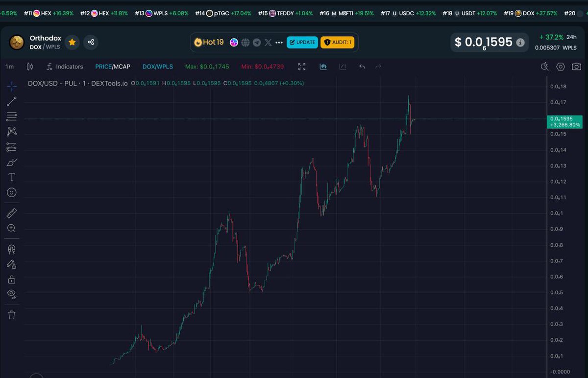Click the fullscreen expand chart icon

pos(302,67)
